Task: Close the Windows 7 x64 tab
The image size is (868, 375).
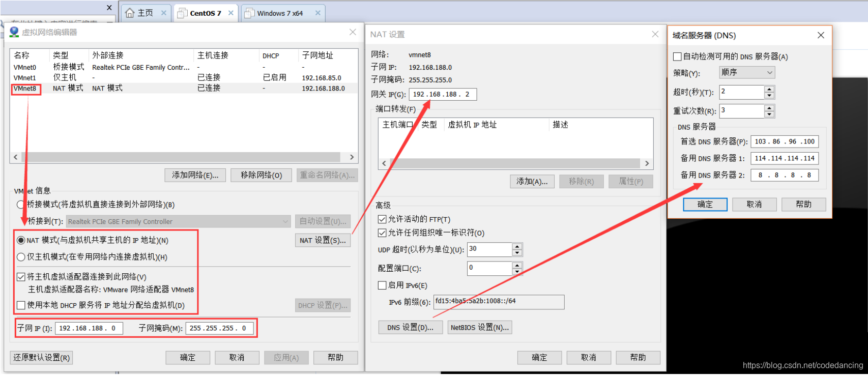Action: (x=318, y=13)
